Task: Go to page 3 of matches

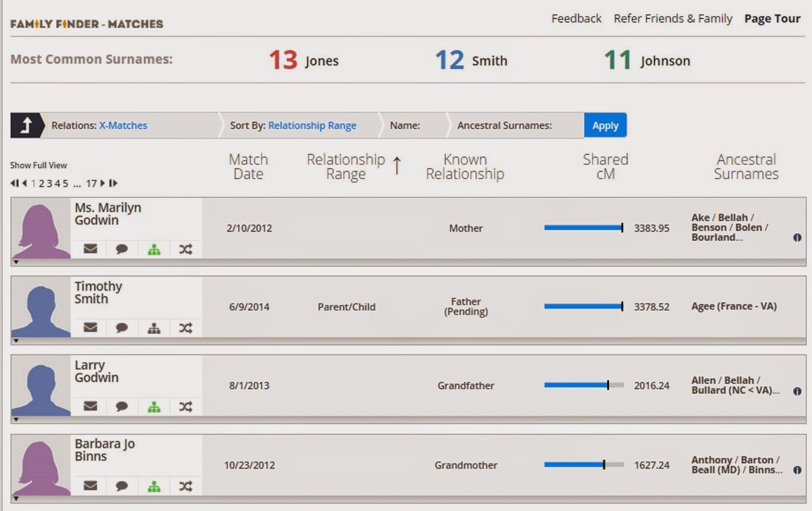Action: point(49,184)
